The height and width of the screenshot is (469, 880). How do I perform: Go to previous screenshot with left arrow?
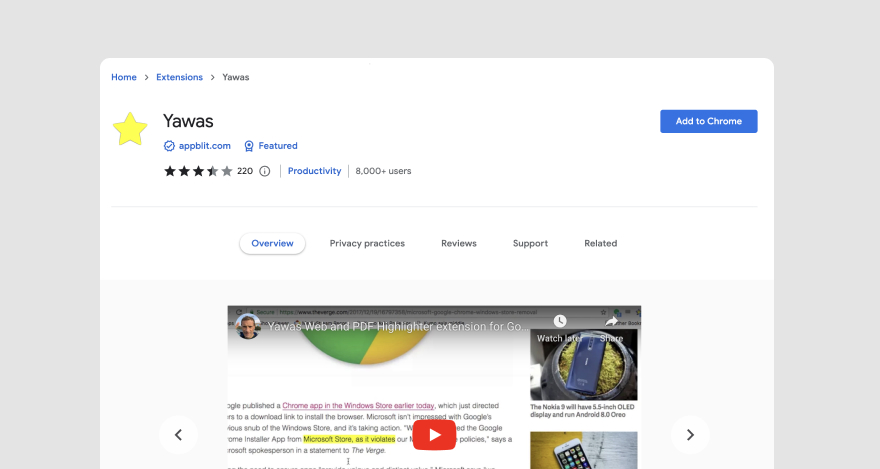178,435
